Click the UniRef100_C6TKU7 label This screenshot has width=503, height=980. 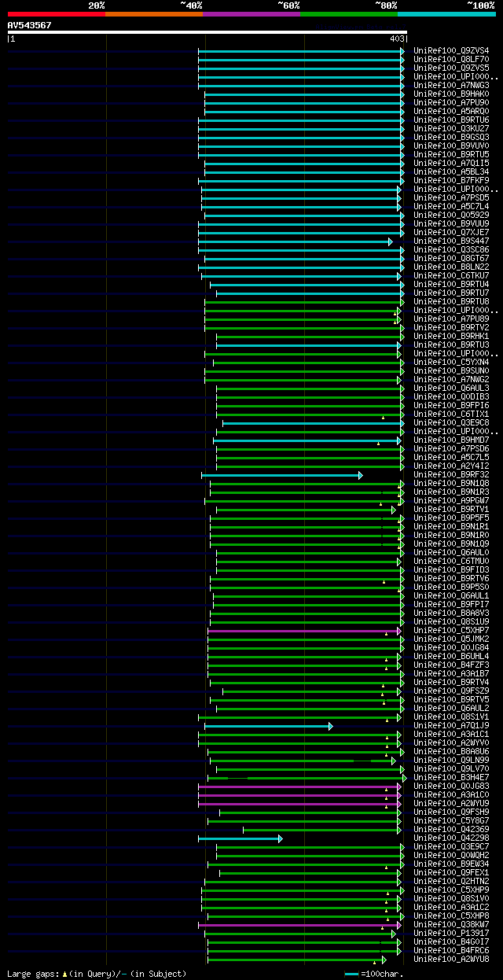tap(451, 275)
